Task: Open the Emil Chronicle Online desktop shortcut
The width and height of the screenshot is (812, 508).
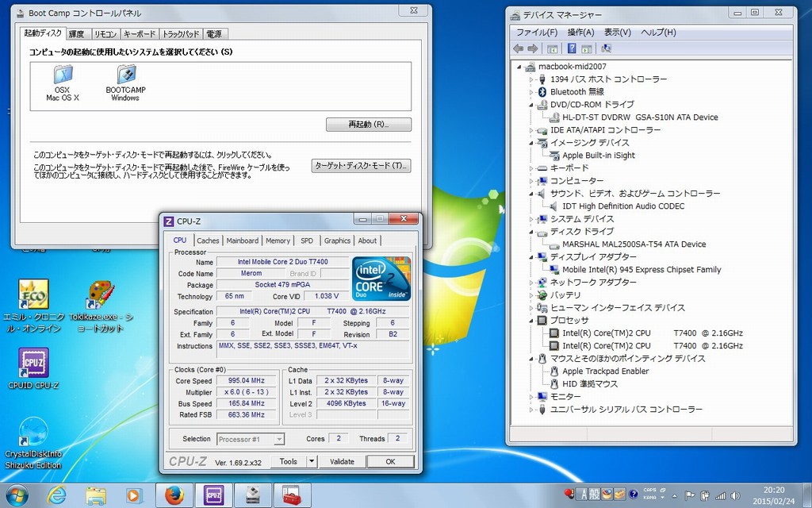Action: click(x=33, y=306)
